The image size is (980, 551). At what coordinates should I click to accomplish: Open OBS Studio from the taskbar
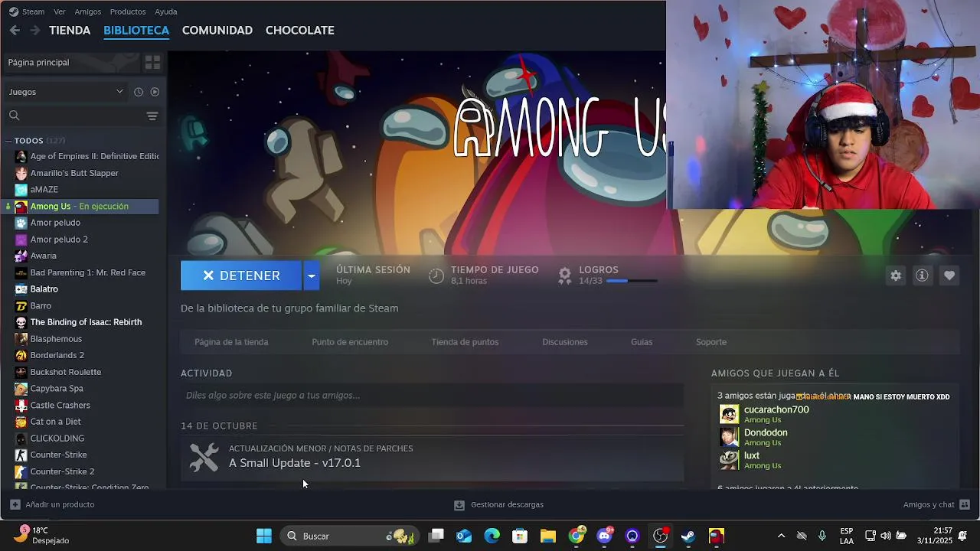click(x=660, y=536)
